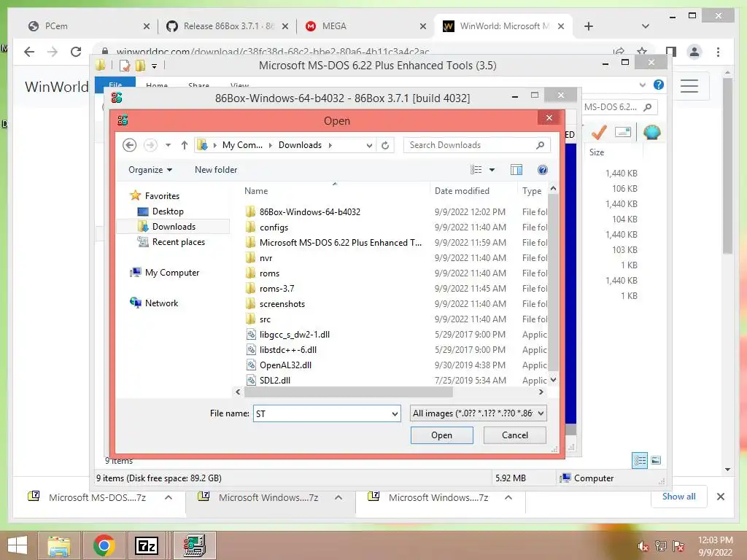Open the Home ribbon tab in Explorer
The height and width of the screenshot is (560, 747).
click(157, 85)
